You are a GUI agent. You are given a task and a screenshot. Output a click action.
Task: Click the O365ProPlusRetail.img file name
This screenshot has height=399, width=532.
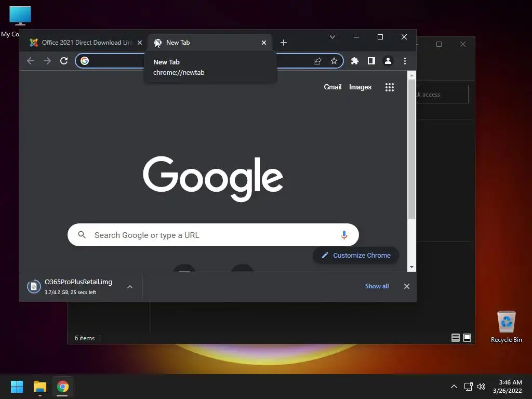(x=78, y=282)
